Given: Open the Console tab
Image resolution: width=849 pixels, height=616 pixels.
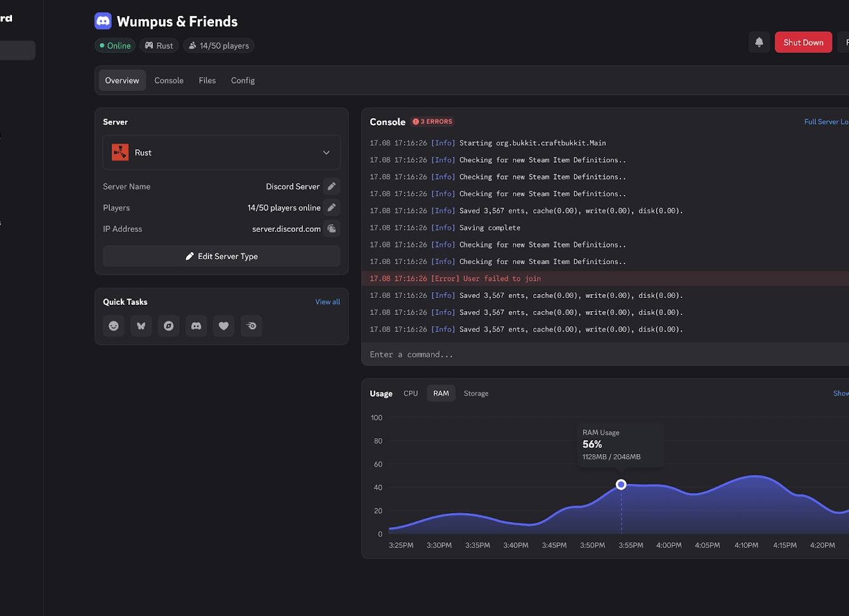Looking at the screenshot, I should 169,81.
